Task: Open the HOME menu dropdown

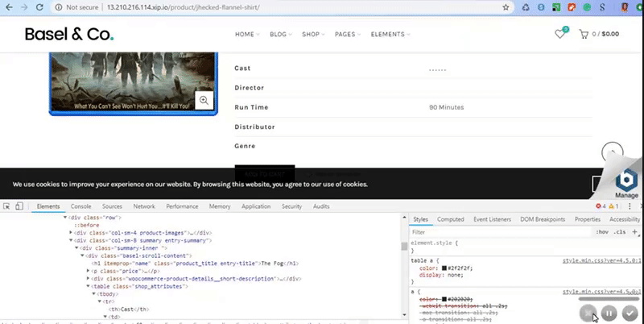Action: (247, 34)
